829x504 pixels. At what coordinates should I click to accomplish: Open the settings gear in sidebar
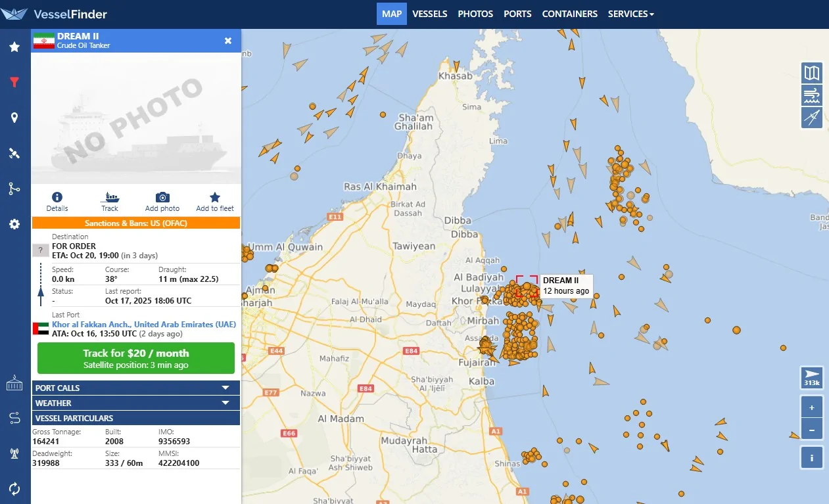point(14,224)
